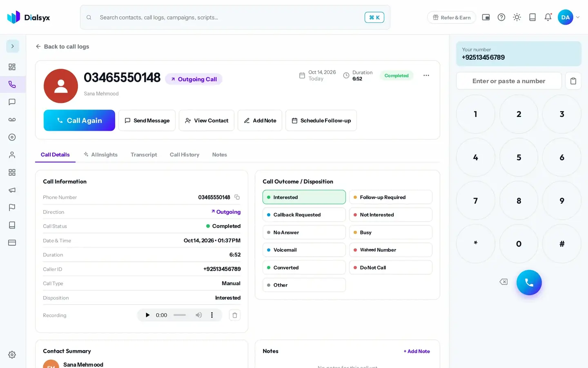Paste number from clipboard in dialer

[573, 81]
